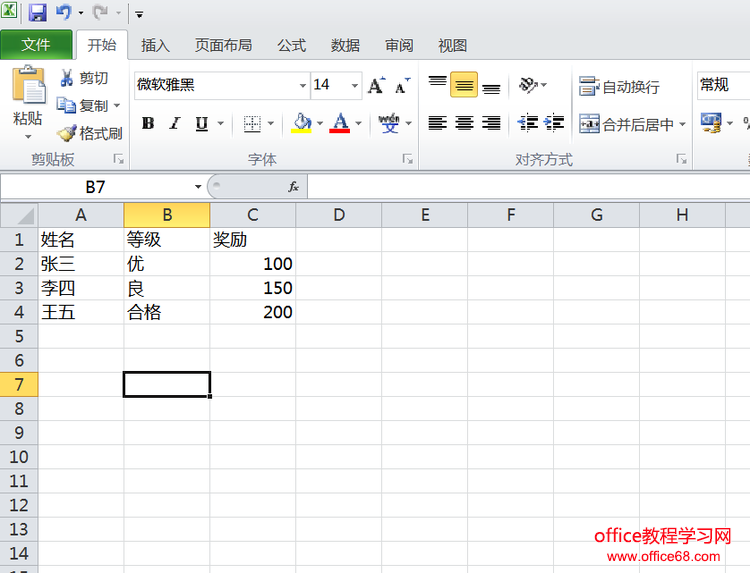Switch to the 页面布局 tab
This screenshot has width=750, height=573.
(223, 45)
